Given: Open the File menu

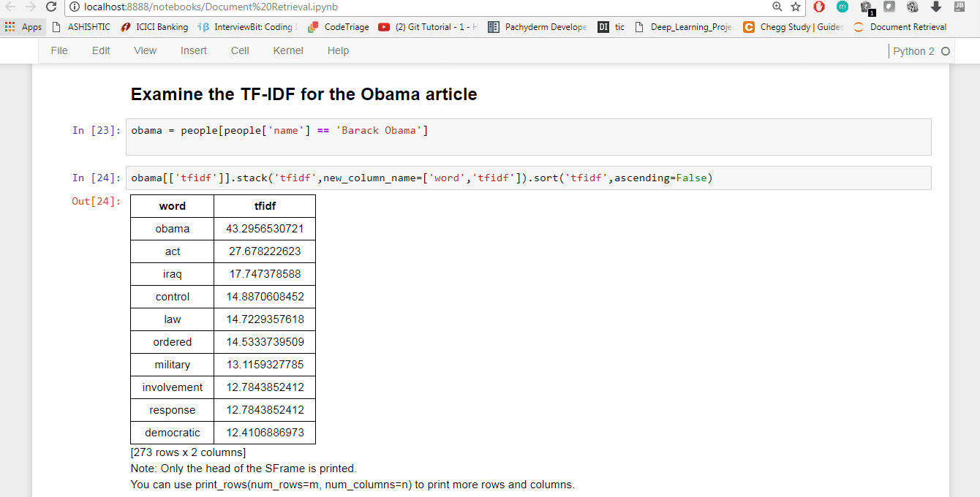Looking at the screenshot, I should (59, 50).
